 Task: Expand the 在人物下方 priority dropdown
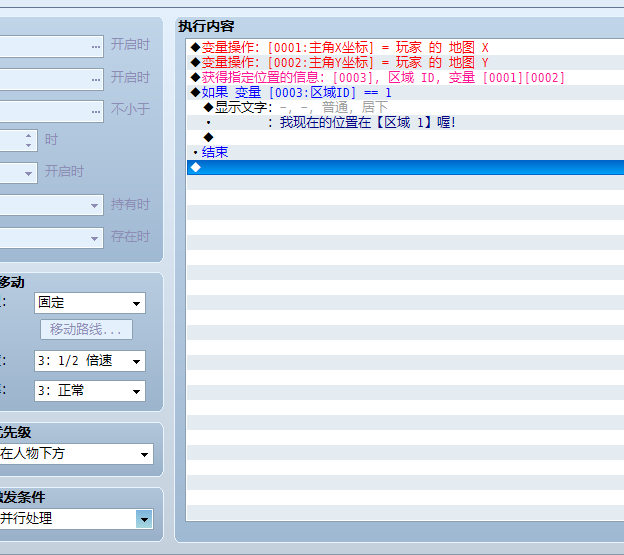coord(75,454)
